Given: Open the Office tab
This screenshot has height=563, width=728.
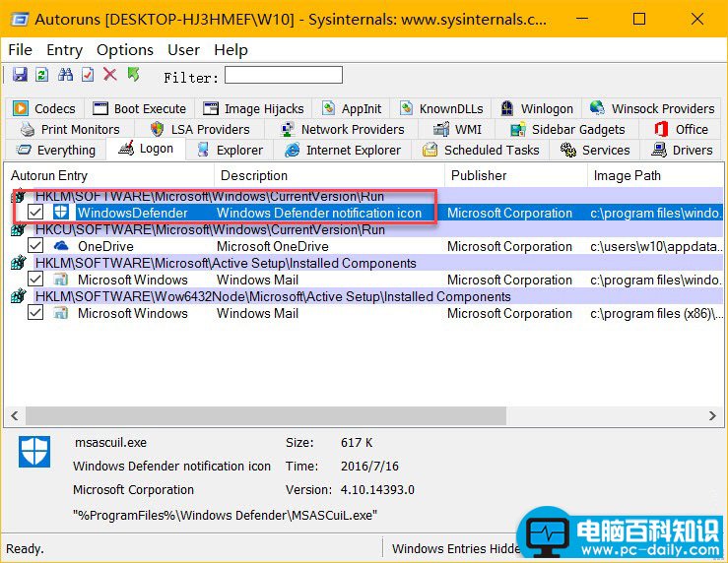Looking at the screenshot, I should click(681, 129).
